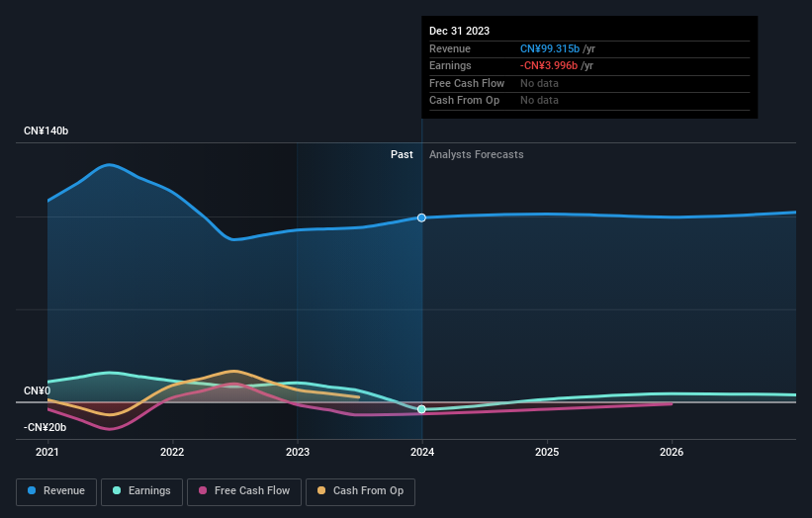Viewport: 812px width, 518px height.
Task: Click the Free Cash Flow tooltip row label
Action: [467, 83]
